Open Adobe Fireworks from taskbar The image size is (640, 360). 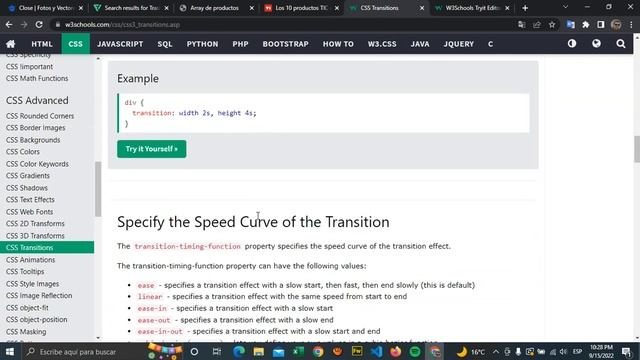[357, 351]
